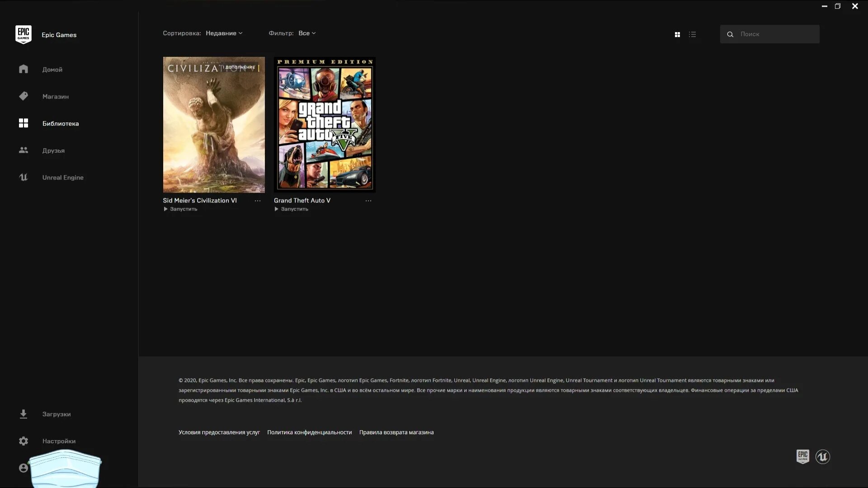Screen dimensions: 868x488
Task: Open Настройки settings page
Action: [59, 441]
